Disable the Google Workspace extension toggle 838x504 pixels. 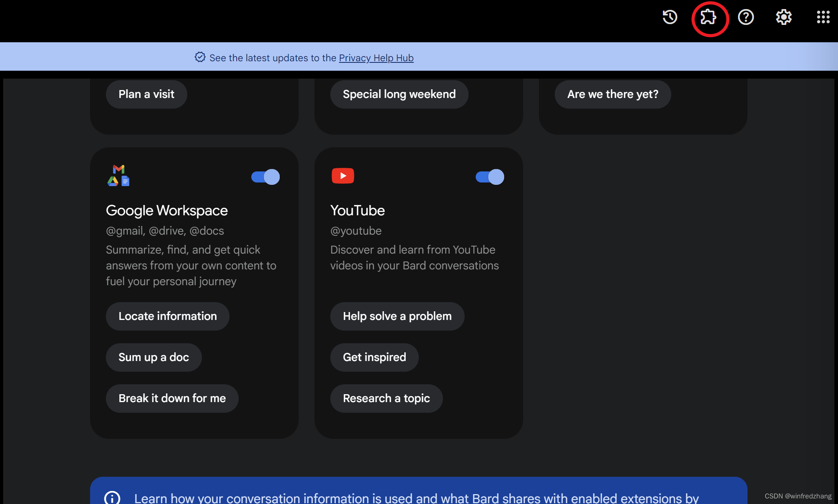(x=266, y=177)
